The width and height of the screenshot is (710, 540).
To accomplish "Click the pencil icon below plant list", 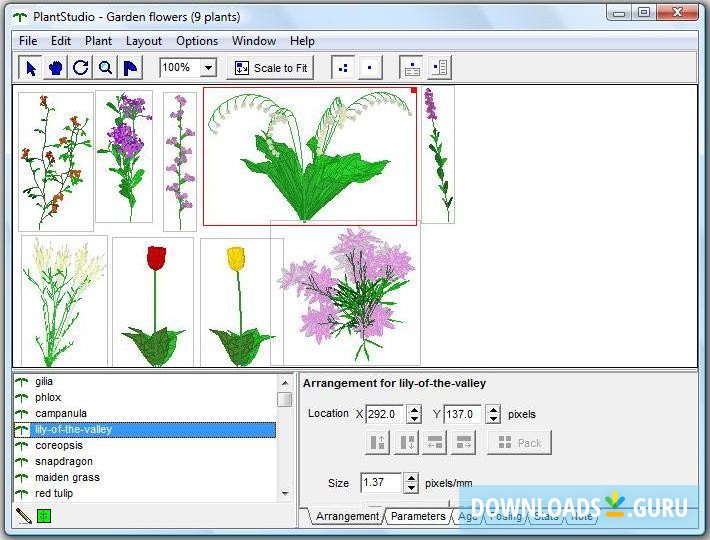I will [x=24, y=516].
